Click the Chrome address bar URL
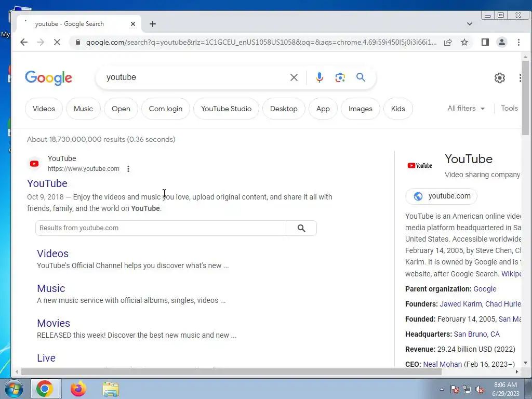The image size is (532, 399). pyautogui.click(x=261, y=42)
